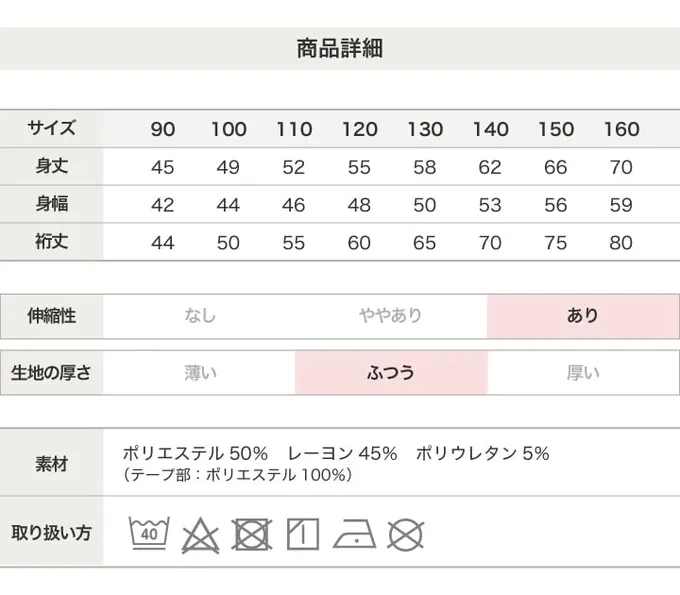Screen dimensions: 680x595
Task: Click the サイズ row header
Action: click(51, 128)
